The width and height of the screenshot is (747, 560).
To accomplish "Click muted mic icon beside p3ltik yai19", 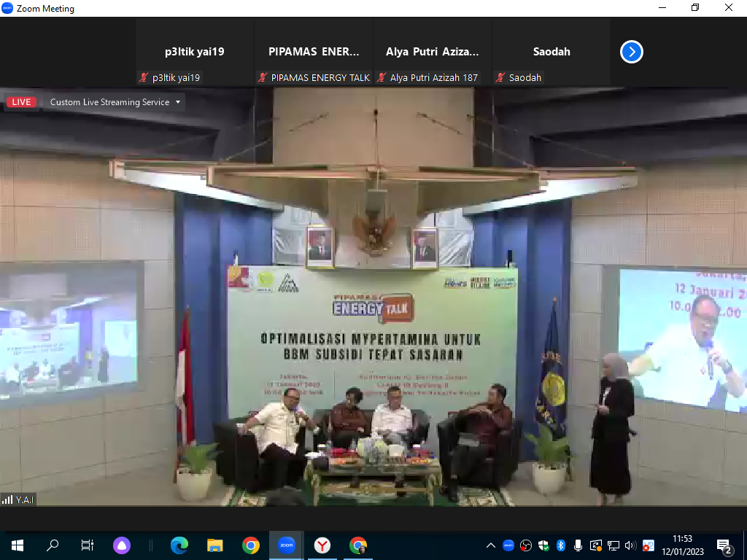I will [144, 77].
